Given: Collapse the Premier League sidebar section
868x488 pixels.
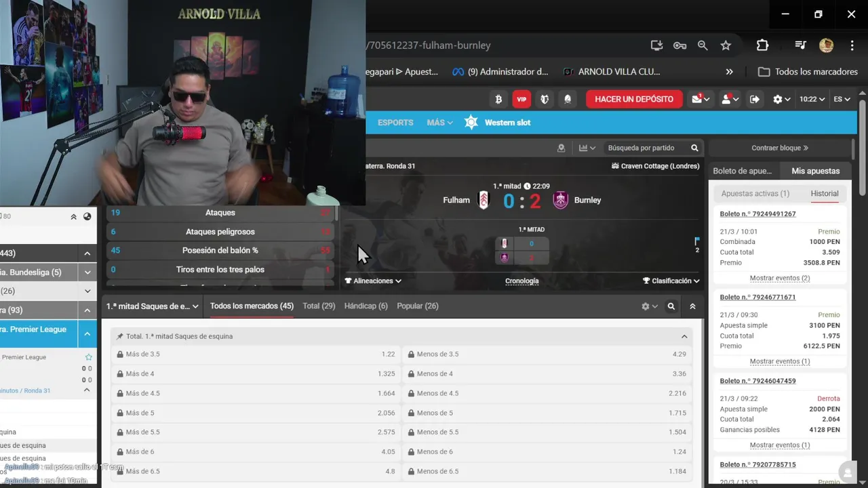Looking at the screenshot, I should 87,333.
